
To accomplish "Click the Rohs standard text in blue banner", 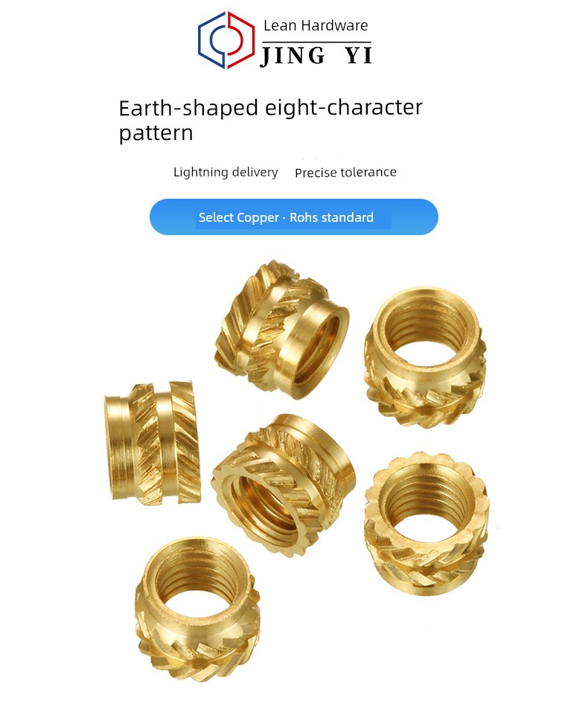I will coord(332,217).
